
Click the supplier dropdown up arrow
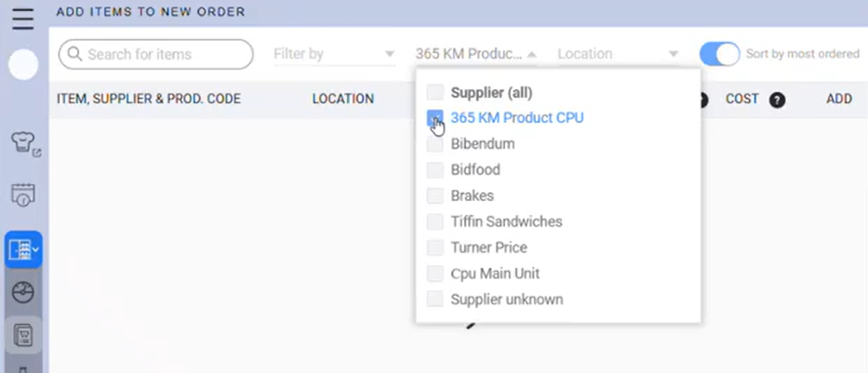tap(531, 54)
